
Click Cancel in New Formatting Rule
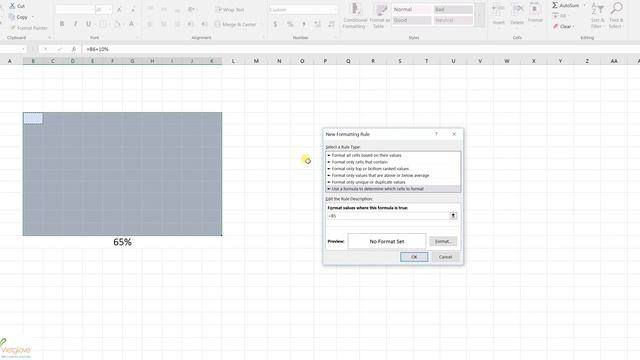tap(445, 257)
